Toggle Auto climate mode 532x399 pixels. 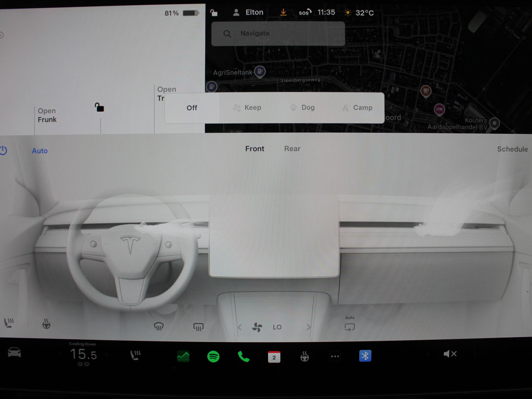point(40,151)
